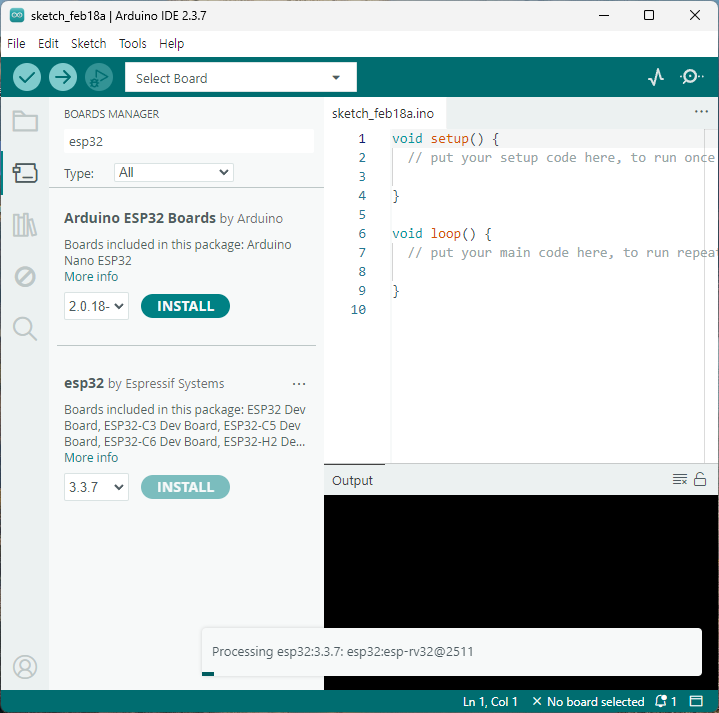This screenshot has height=713, width=719.
Task: Install Arduino ESP32 Boards package
Action: [185, 306]
